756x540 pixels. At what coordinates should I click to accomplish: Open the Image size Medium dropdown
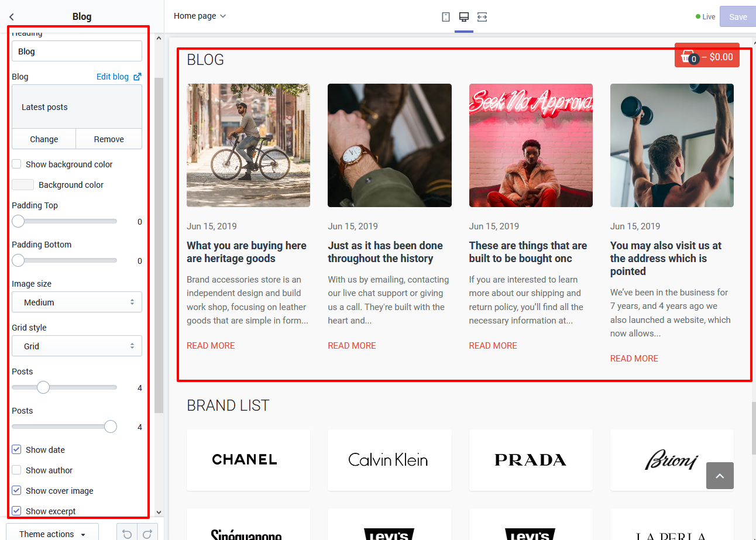point(77,302)
